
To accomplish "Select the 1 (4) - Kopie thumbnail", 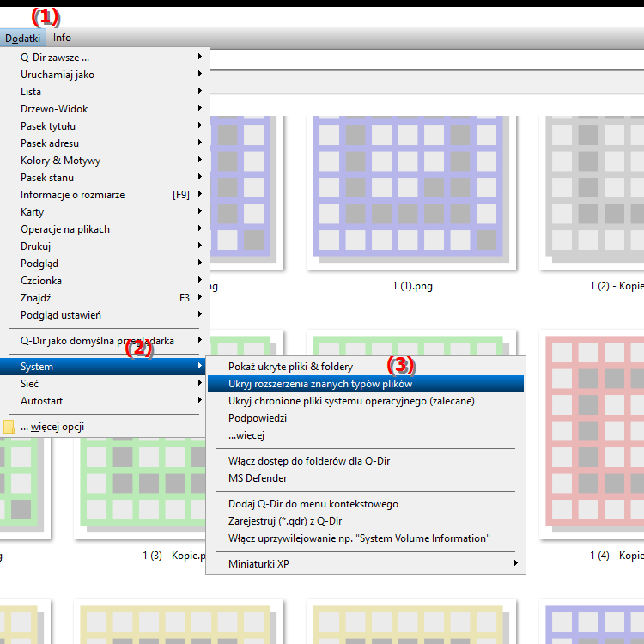I will [592, 434].
